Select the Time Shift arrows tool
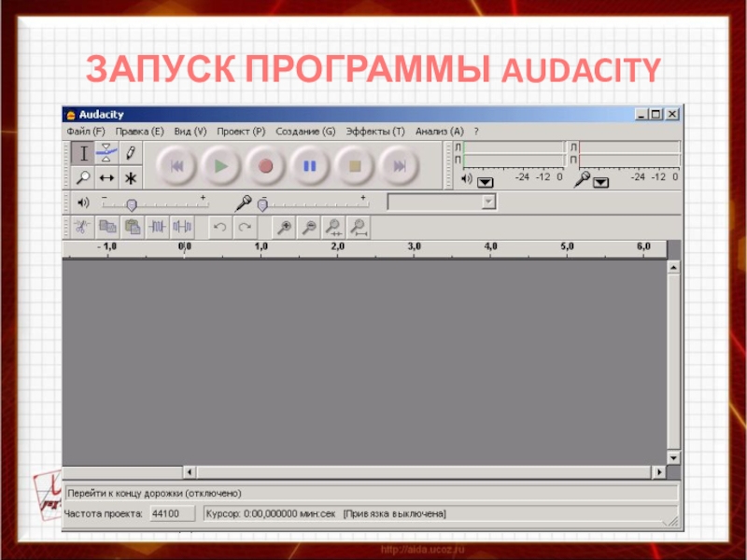 [x=106, y=177]
